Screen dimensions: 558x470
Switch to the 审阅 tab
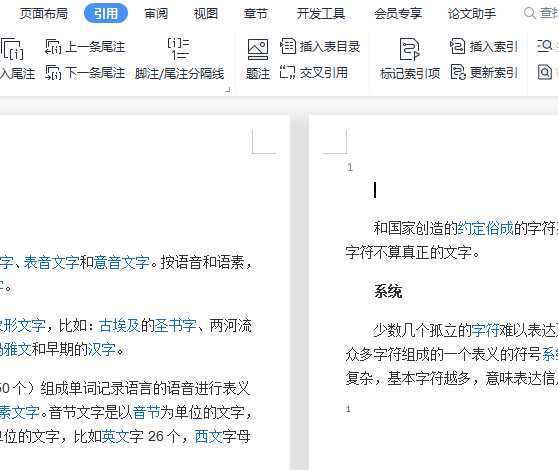(156, 14)
